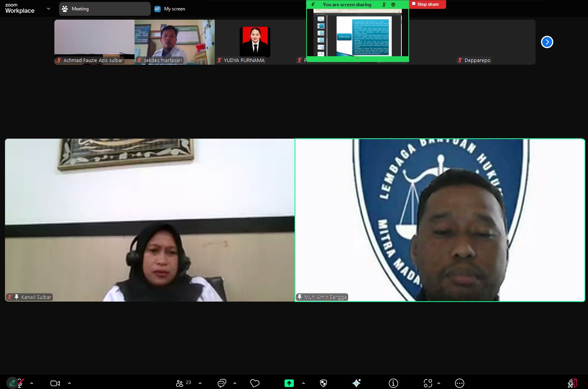Switch to the Meeting tab

104,9
